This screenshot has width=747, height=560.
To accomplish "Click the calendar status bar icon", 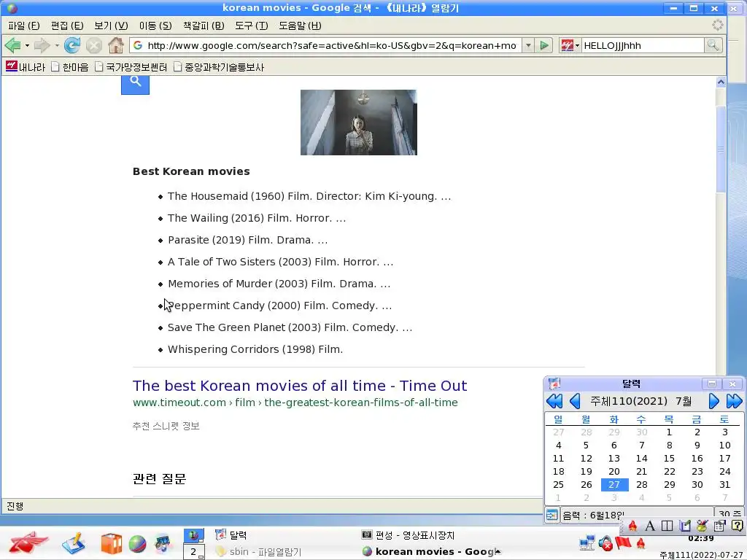I will (x=552, y=515).
